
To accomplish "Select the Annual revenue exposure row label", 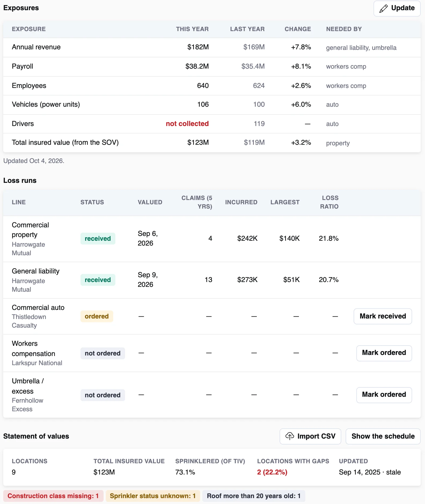I will click(36, 47).
